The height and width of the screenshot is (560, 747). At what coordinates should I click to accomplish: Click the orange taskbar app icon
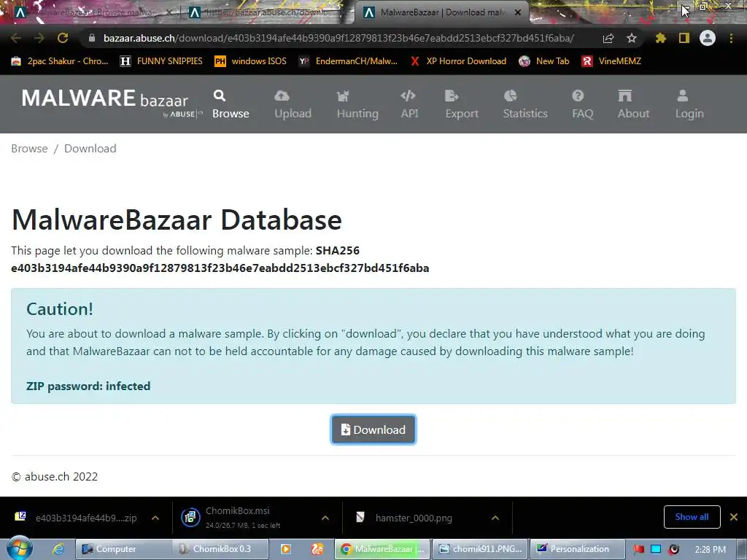pos(317,549)
